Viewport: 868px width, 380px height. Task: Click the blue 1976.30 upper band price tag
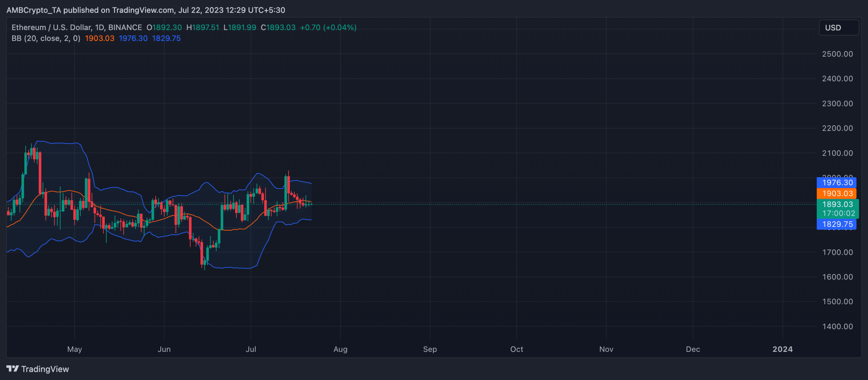coord(837,183)
